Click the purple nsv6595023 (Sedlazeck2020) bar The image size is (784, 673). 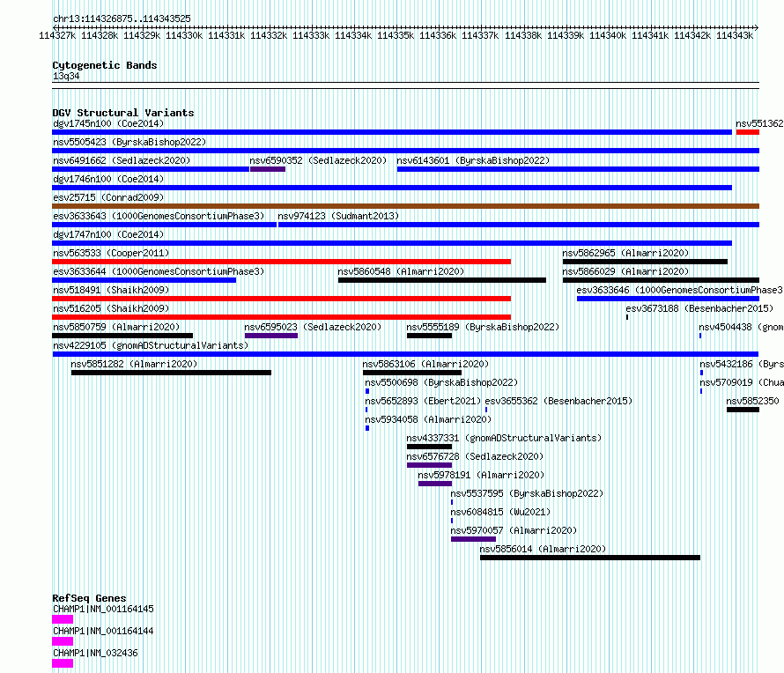[x=271, y=336]
